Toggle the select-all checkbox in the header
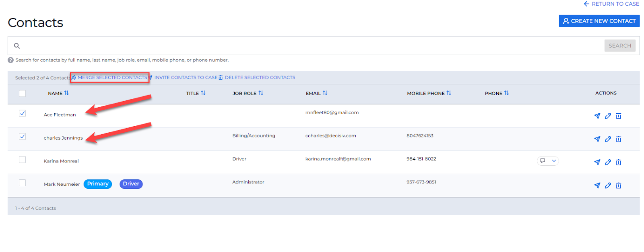 click(x=23, y=94)
